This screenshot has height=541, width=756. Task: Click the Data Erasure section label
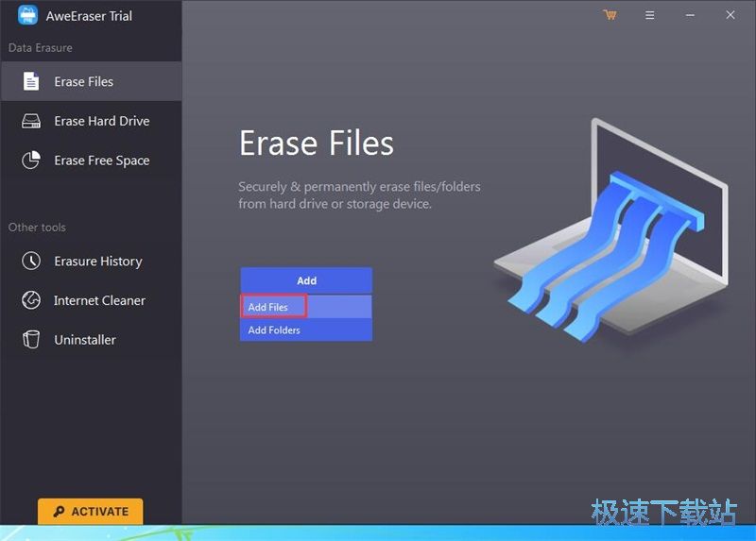[41, 48]
